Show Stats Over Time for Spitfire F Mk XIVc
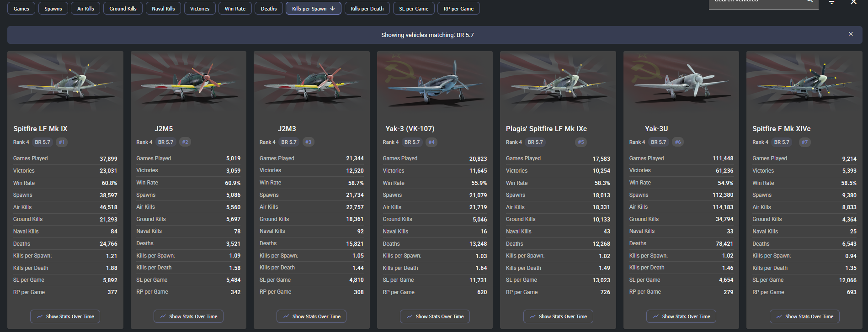 [804, 316]
